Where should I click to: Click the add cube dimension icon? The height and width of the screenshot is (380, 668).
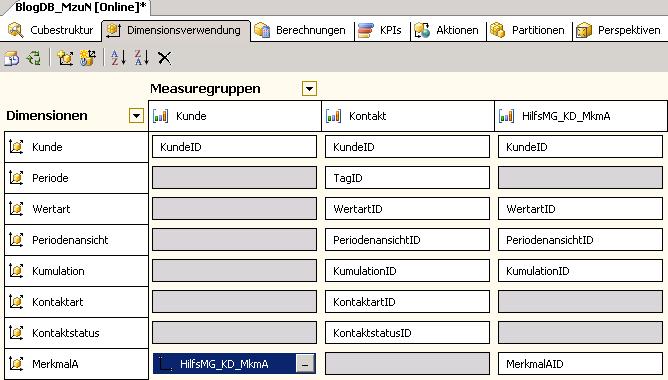click(x=65, y=58)
